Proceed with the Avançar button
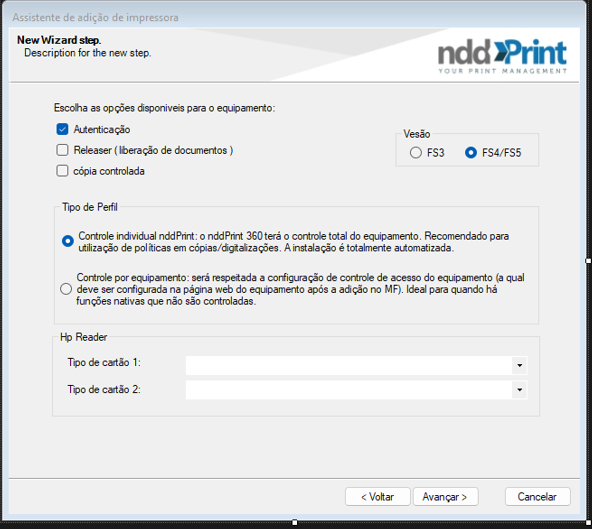Viewport: 592px width, 529px height. coord(446,497)
